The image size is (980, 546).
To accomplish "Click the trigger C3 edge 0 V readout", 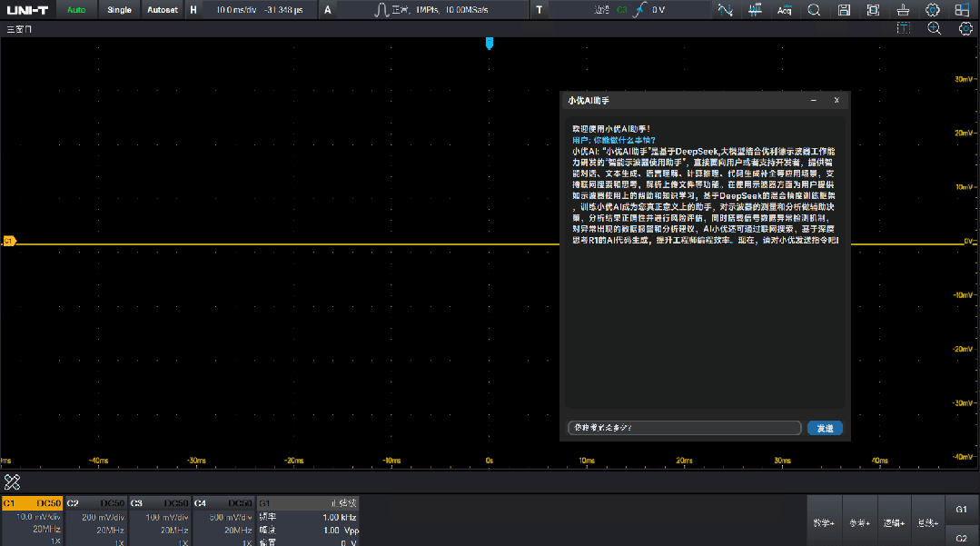I will pyautogui.click(x=629, y=10).
